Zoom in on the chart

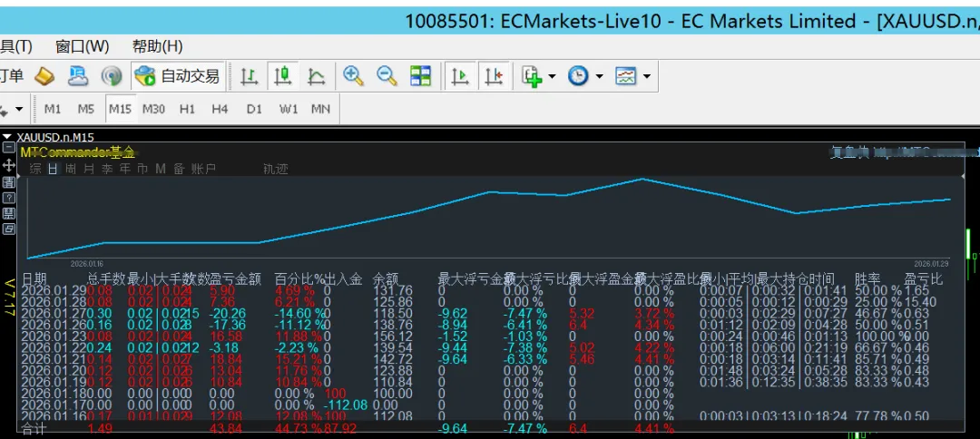coord(354,76)
